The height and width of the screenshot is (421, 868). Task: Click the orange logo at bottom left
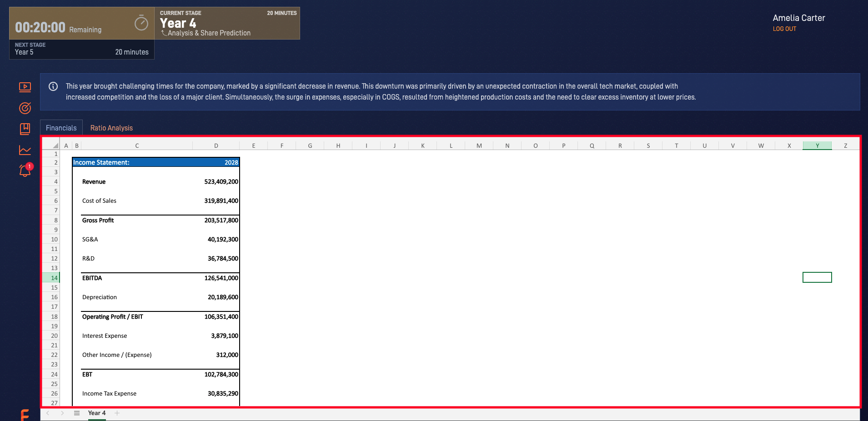25,415
